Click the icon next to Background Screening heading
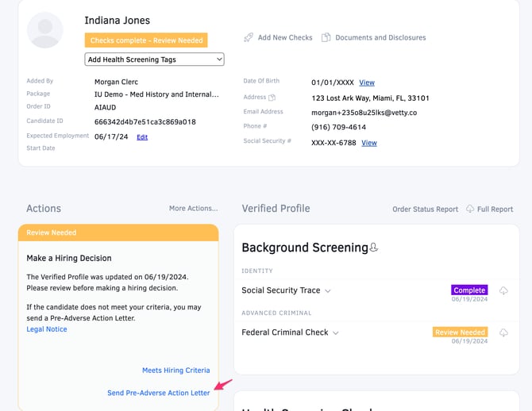Viewport: 532px width, 411px height. [374, 248]
